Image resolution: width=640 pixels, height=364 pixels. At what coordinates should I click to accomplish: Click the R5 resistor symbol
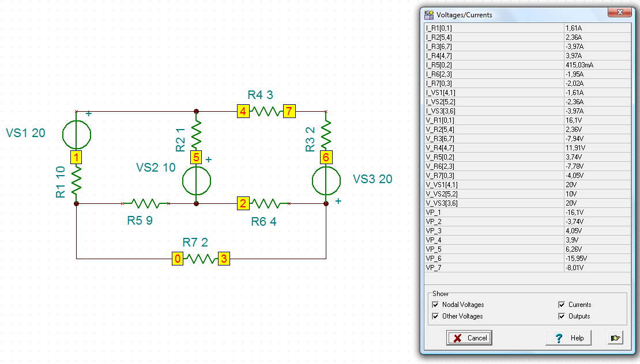pos(146,203)
